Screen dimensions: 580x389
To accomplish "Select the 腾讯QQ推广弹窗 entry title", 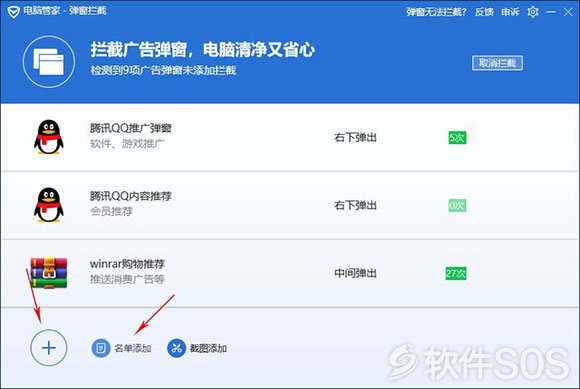I will point(131,128).
